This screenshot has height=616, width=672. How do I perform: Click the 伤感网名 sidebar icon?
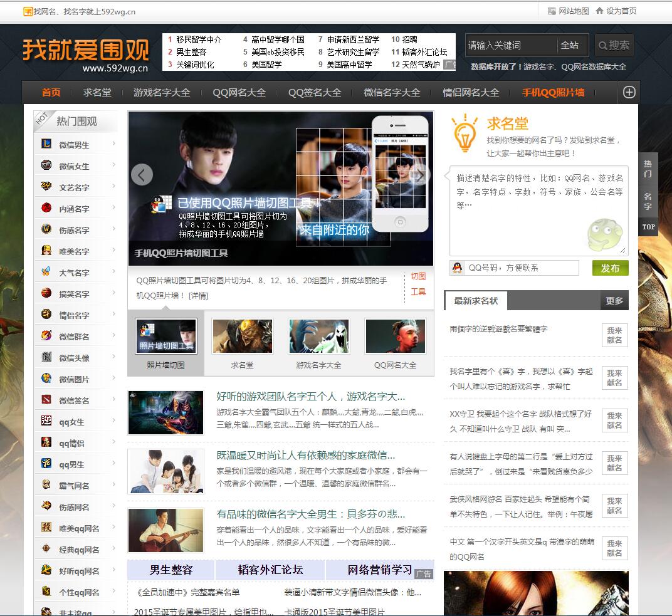(46, 506)
